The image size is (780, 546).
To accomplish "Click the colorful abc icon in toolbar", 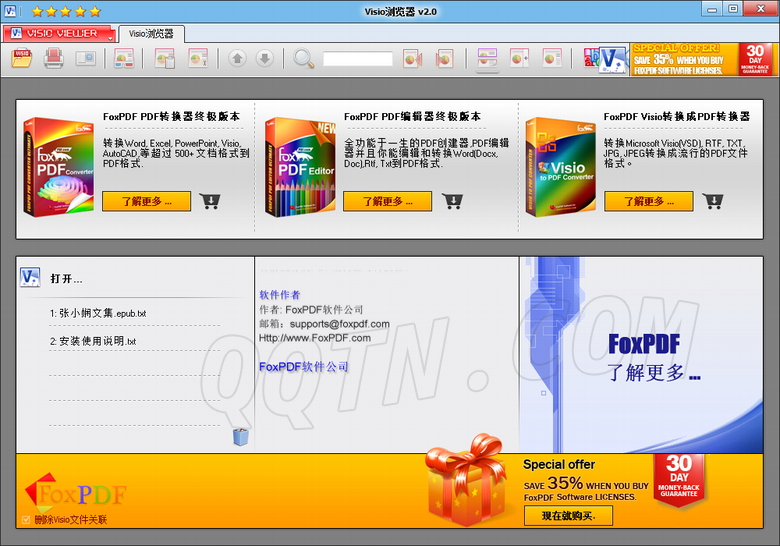I will [x=591, y=57].
